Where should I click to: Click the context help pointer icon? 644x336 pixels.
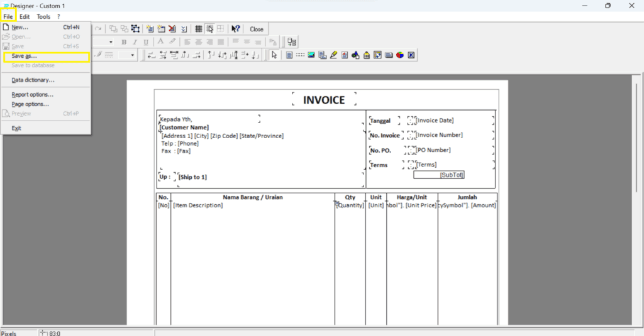236,29
